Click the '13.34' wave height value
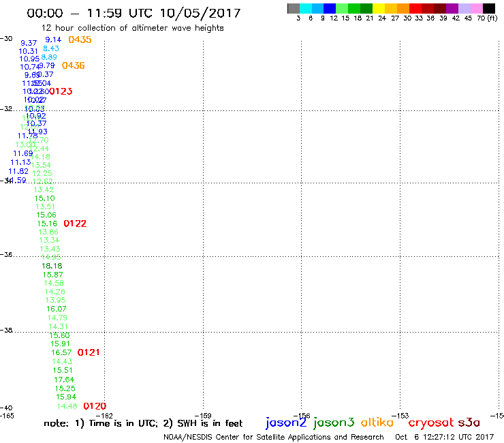 49,241
